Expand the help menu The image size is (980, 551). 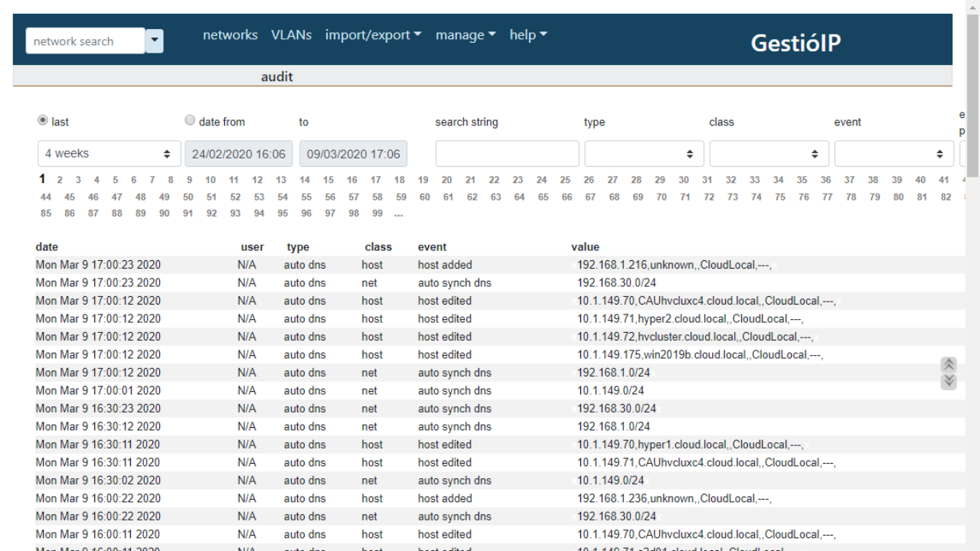coord(528,34)
